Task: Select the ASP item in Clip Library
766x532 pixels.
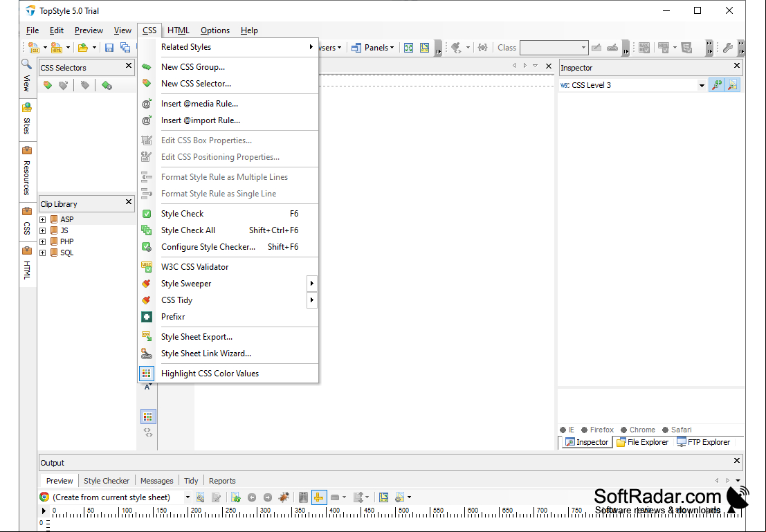Action: tap(67, 219)
